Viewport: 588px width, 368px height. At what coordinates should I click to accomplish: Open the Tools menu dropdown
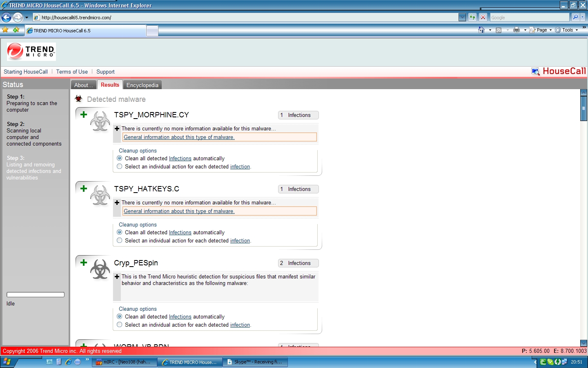567,30
